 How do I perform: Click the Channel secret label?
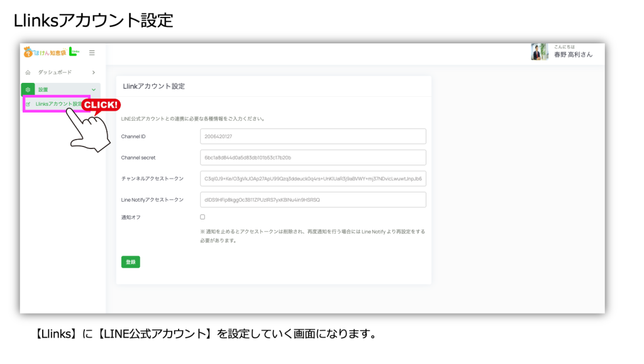tap(138, 158)
